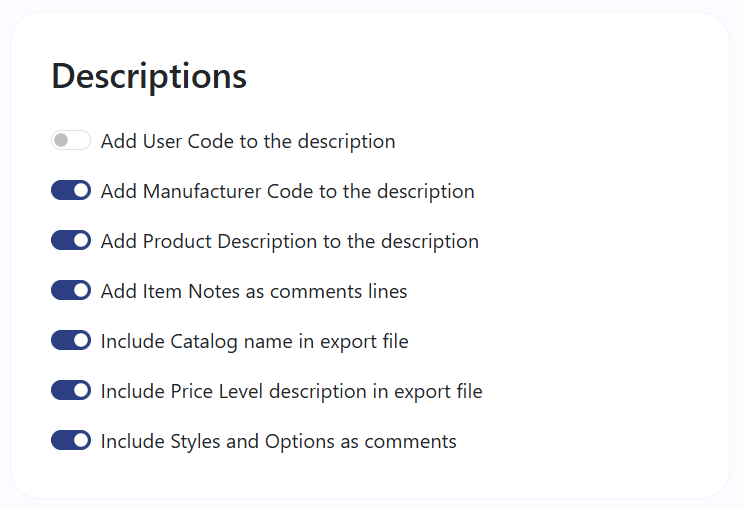Click the white knob of Catalog name switch
Viewport: 743px width, 508px height.
coord(81,341)
